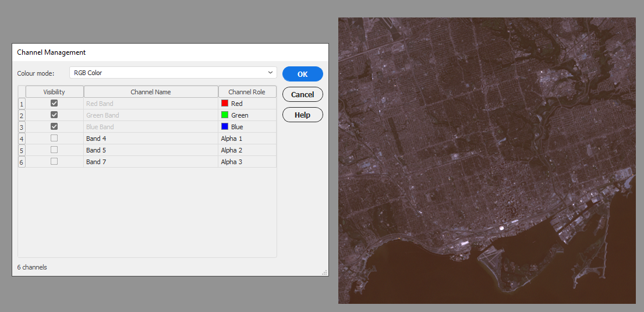Click the Red Band name cell
The image size is (644, 312).
151,104
